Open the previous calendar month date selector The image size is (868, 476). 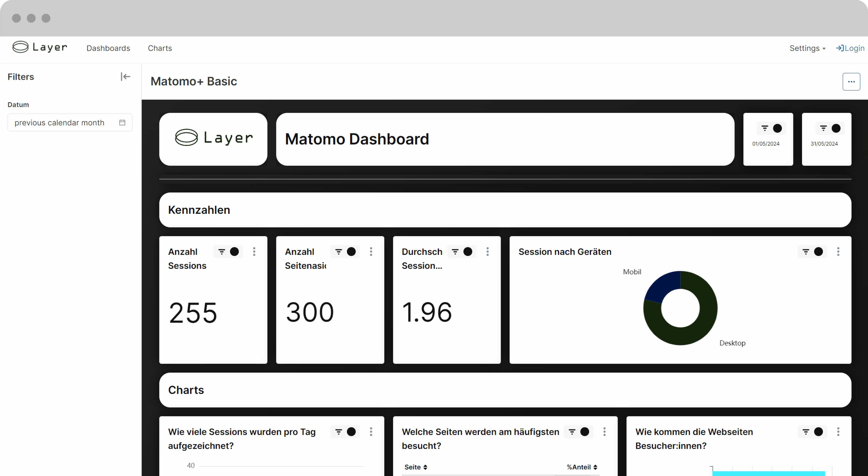(x=70, y=122)
